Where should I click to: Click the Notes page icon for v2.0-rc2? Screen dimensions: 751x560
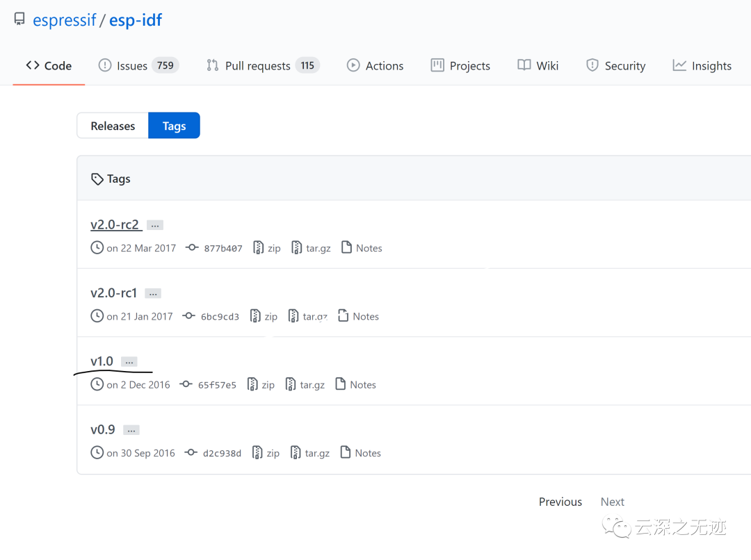346,247
